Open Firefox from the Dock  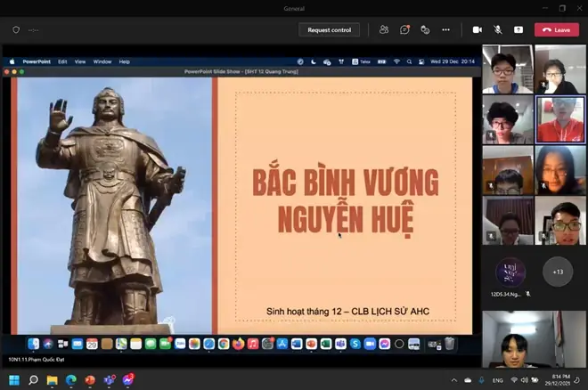(x=238, y=344)
